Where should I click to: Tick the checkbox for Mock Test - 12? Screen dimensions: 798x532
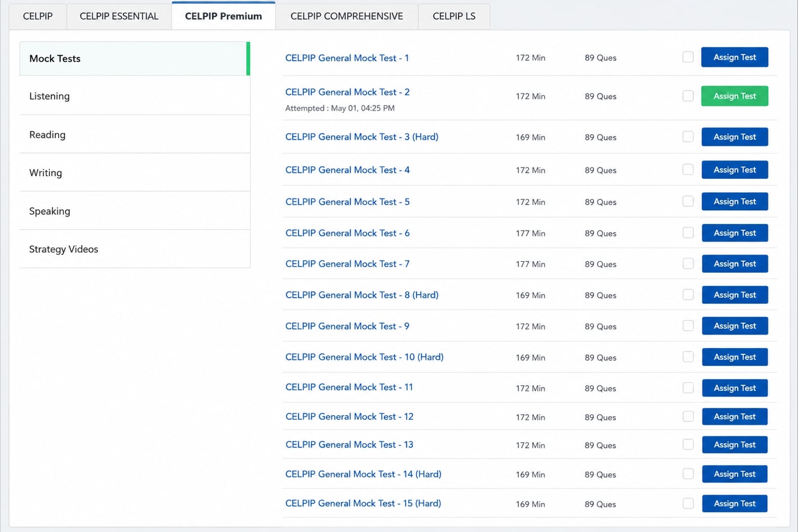[x=688, y=416]
